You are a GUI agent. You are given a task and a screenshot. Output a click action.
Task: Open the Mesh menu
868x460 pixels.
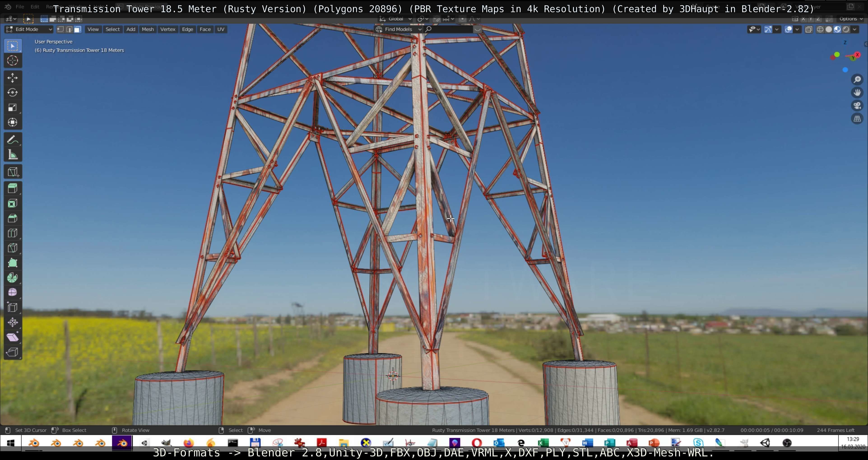tap(148, 29)
